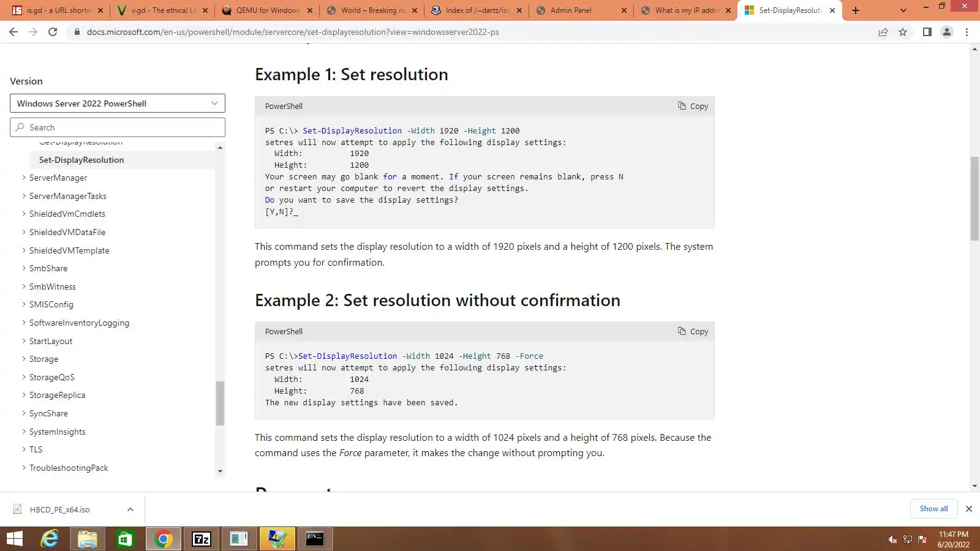The height and width of the screenshot is (551, 980).
Task: Open the SystemInsights module entry
Action: (58, 432)
